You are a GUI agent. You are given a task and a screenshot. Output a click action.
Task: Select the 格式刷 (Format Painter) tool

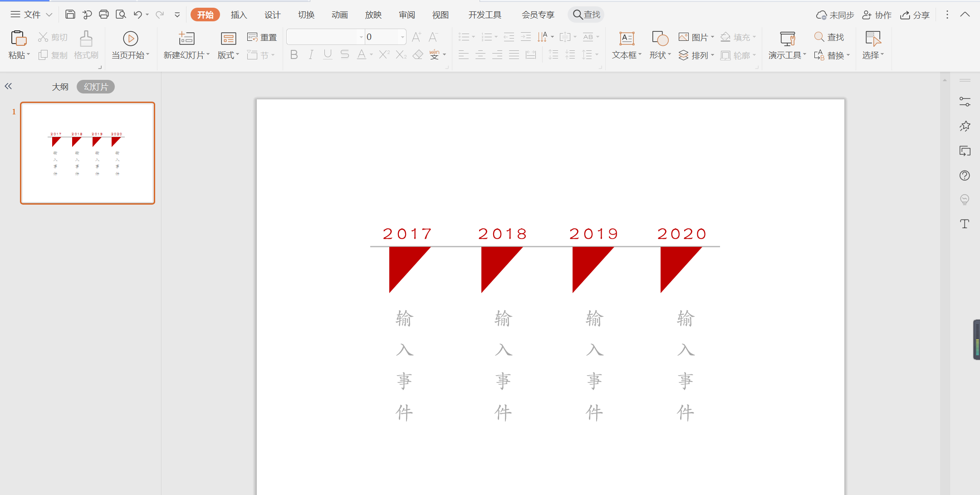(x=86, y=45)
